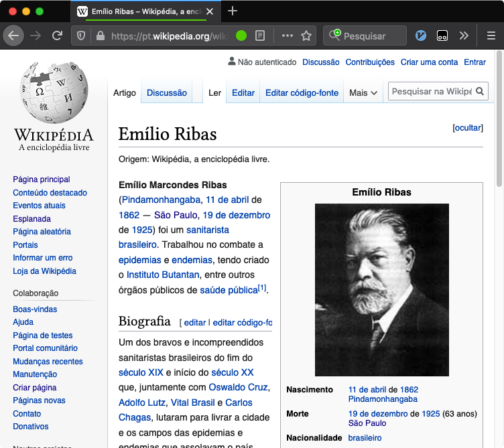Click editar link next to Biografia heading
The image size is (504, 448).
pos(195,322)
